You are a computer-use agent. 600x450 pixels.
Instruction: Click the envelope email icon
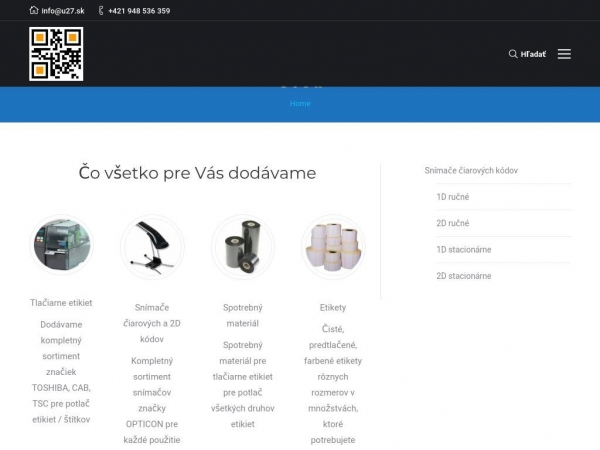(34, 11)
